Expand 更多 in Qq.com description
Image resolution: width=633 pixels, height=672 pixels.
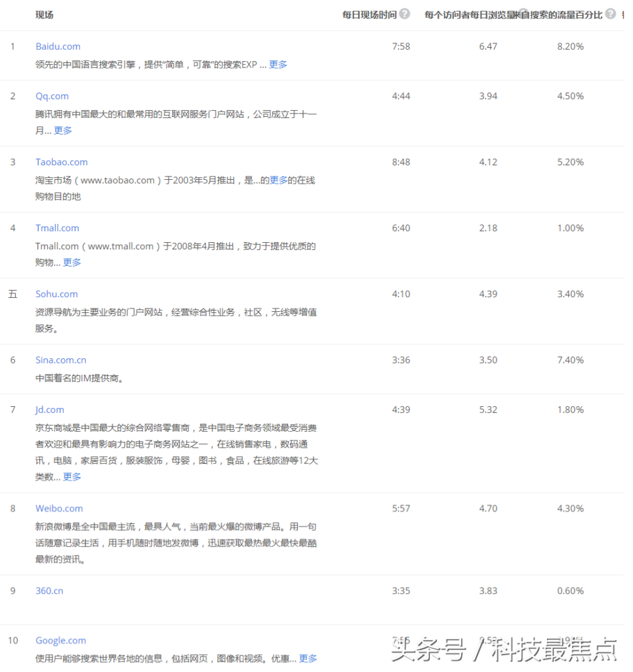coord(64,132)
